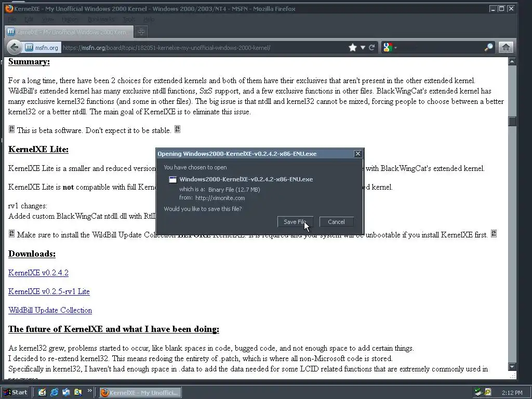Viewport: 532px width, 399px height.
Task: Open the KernelXE v0.2.5-rv1 Lite link
Action: point(49,291)
